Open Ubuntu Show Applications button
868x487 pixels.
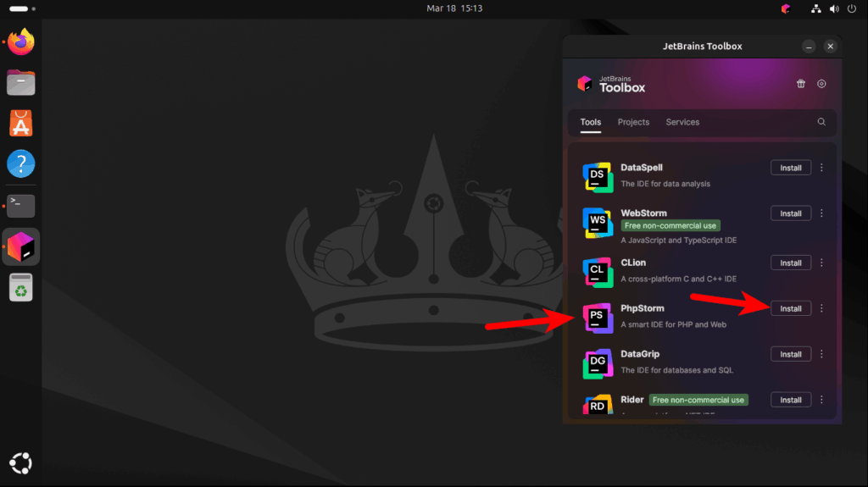click(x=21, y=463)
